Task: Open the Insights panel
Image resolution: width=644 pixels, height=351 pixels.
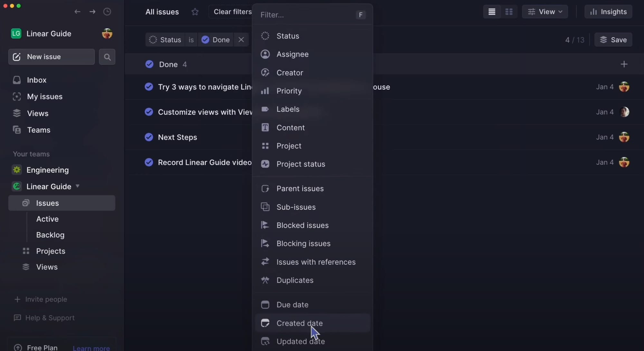Action: [x=608, y=12]
